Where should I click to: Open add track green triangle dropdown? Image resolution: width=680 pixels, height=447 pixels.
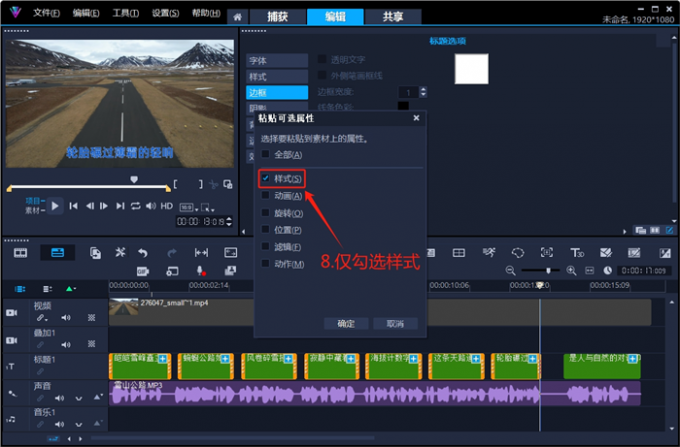[x=70, y=289]
